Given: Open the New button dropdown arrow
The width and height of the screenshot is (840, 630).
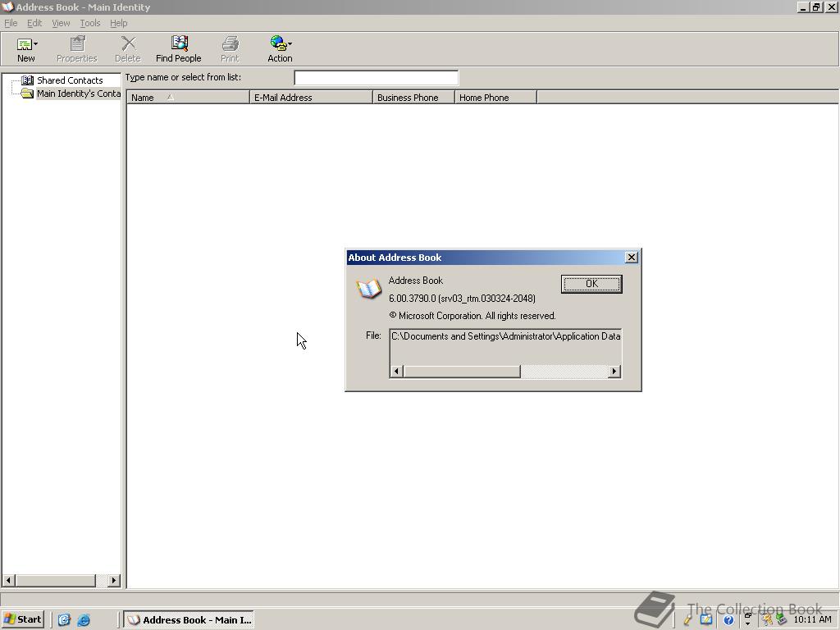Looking at the screenshot, I should point(36,44).
